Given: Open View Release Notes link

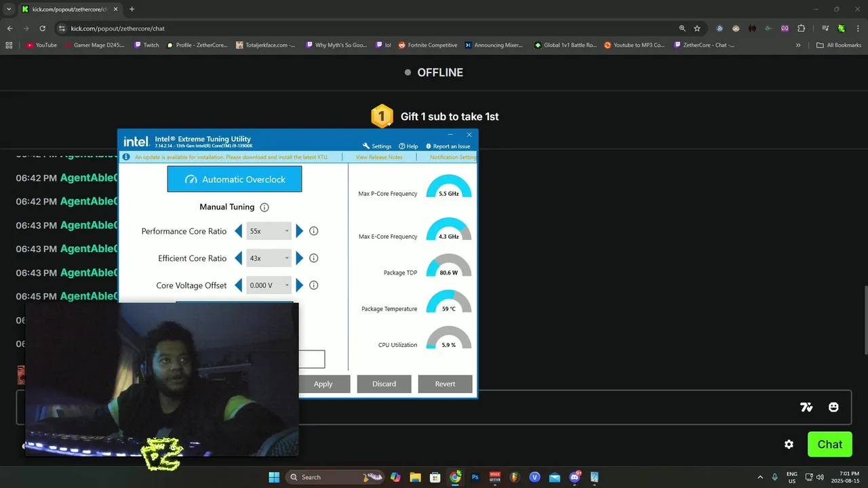Looking at the screenshot, I should pos(379,157).
